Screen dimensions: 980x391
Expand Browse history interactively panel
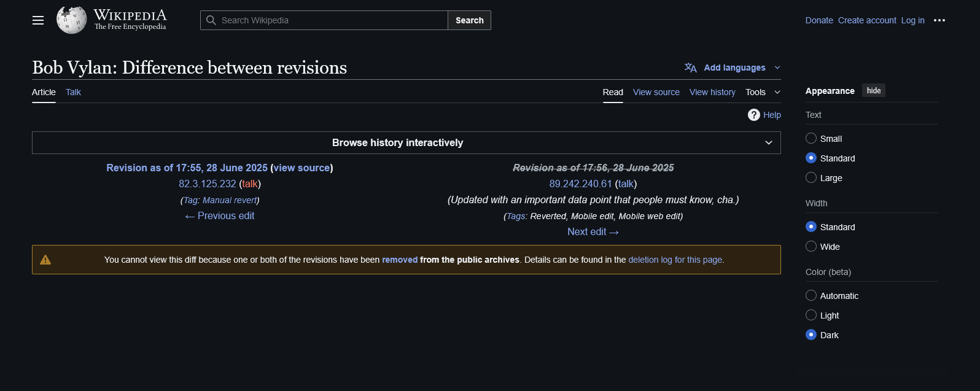click(x=406, y=142)
